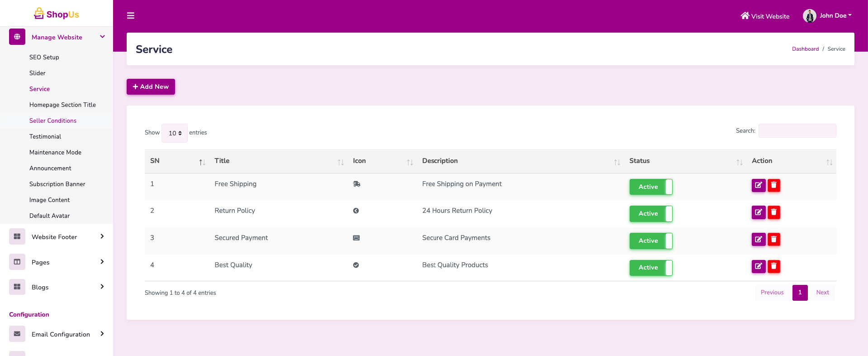
Task: Click the Search input field
Action: coord(797,131)
